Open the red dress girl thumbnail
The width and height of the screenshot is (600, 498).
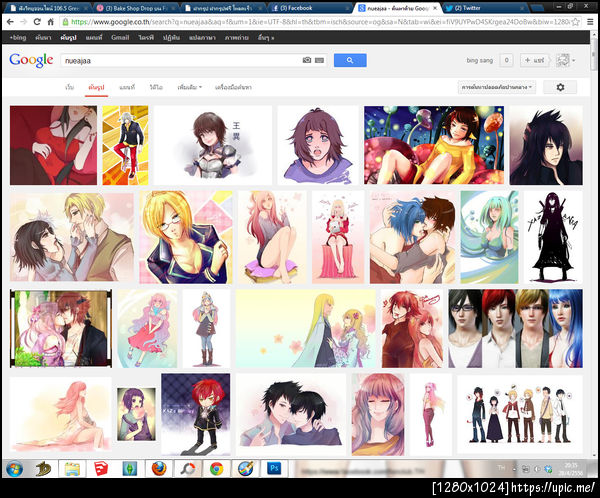point(53,145)
